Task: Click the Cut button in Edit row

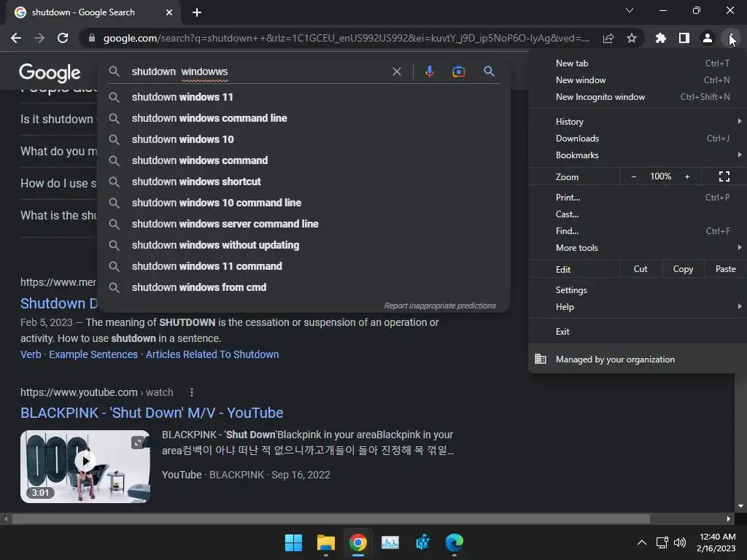Action: click(640, 269)
